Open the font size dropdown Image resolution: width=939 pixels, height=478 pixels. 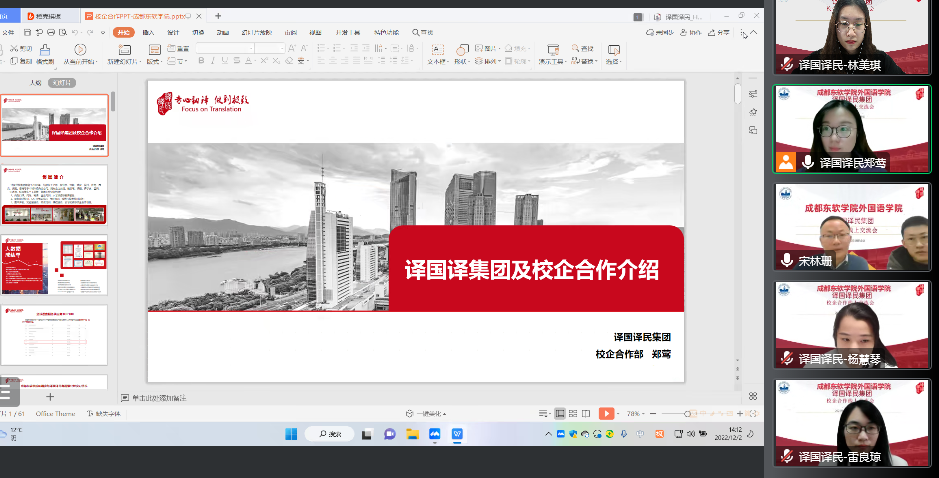coord(283,48)
